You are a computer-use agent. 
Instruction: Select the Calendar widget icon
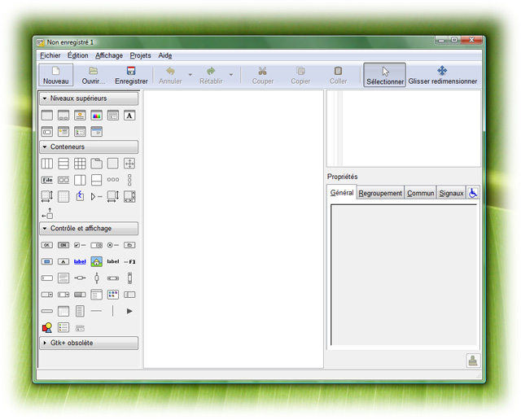pos(63,311)
